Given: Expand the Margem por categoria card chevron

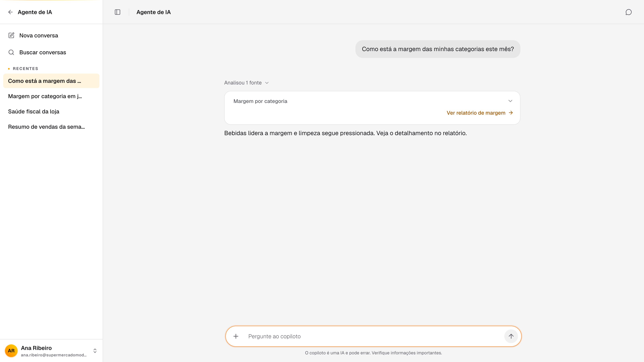Looking at the screenshot, I should tap(510, 101).
